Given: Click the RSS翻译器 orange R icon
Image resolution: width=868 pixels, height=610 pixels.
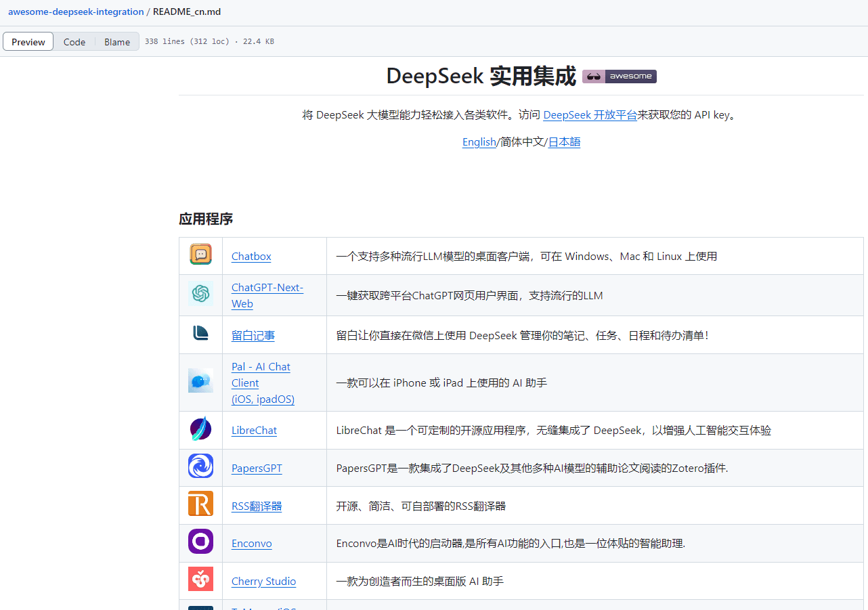Looking at the screenshot, I should click(200, 504).
